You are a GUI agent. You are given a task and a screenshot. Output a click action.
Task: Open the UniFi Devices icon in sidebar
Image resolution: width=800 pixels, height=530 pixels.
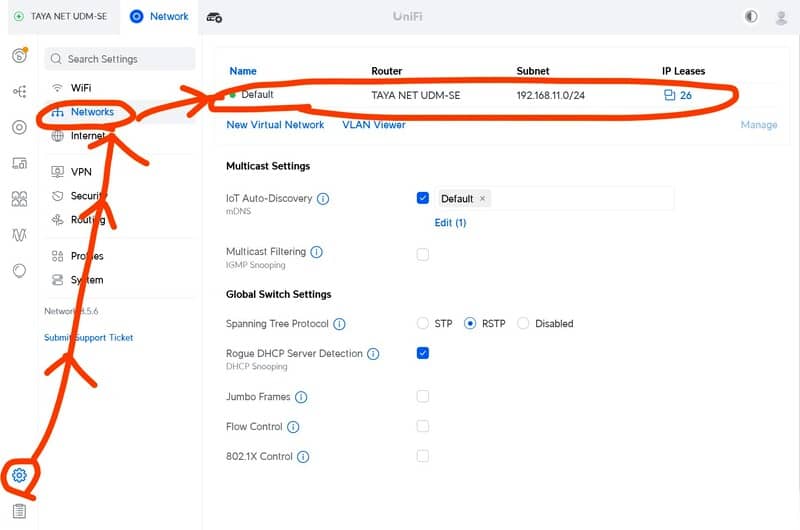coord(19,127)
